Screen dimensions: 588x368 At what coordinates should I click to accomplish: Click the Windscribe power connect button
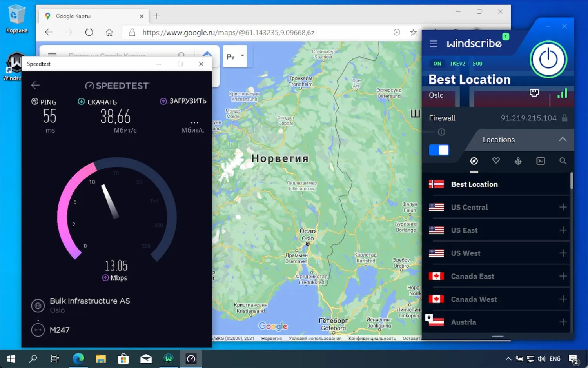(x=548, y=59)
